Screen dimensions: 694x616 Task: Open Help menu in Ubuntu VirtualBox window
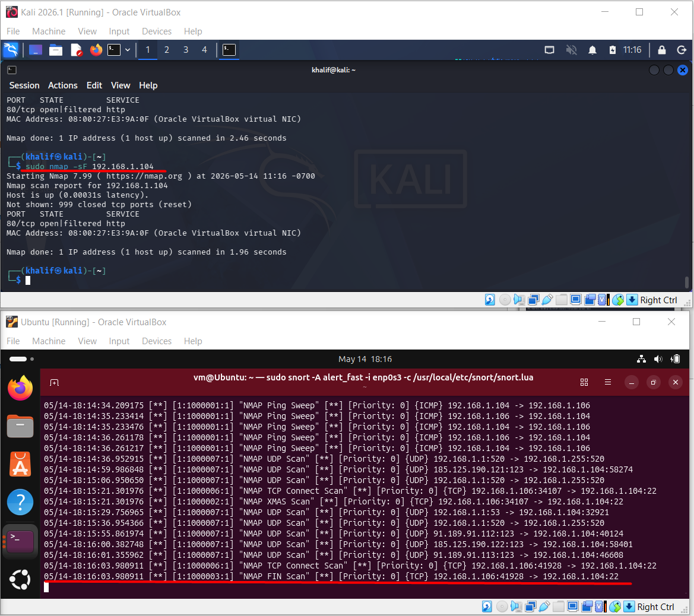(193, 341)
